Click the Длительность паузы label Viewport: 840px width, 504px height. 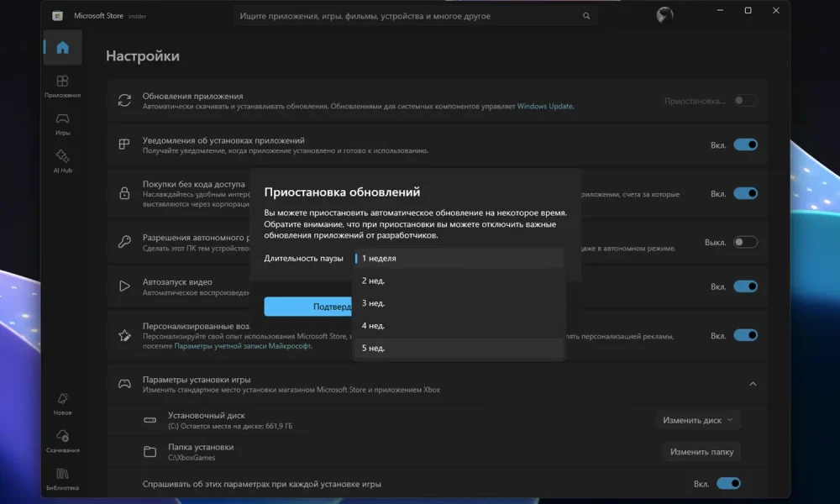click(303, 258)
